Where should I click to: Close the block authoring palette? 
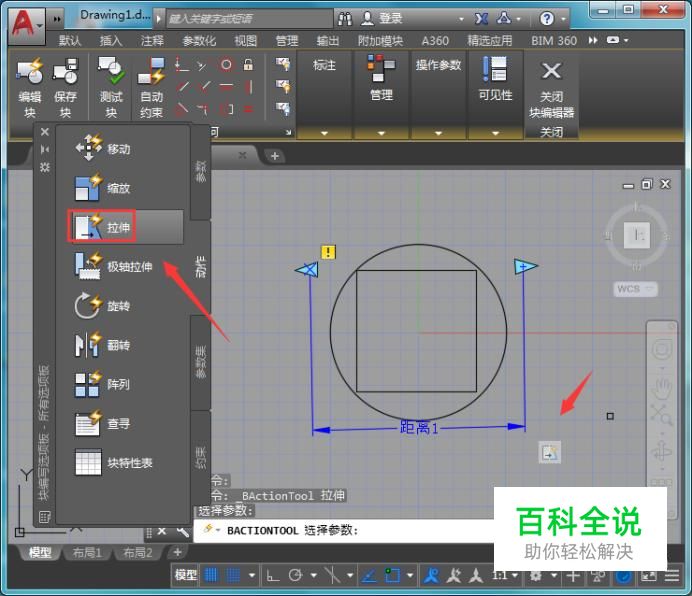click(x=45, y=132)
